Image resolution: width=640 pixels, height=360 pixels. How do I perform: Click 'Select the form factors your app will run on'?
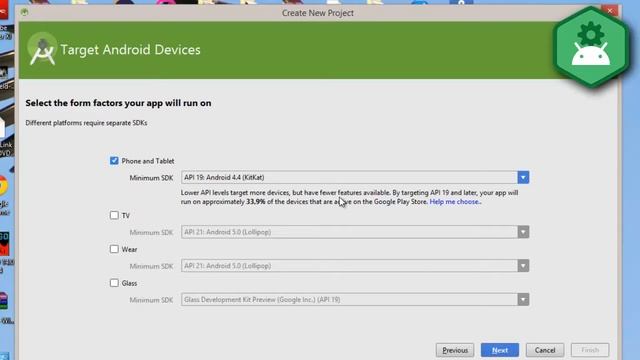[x=118, y=103]
